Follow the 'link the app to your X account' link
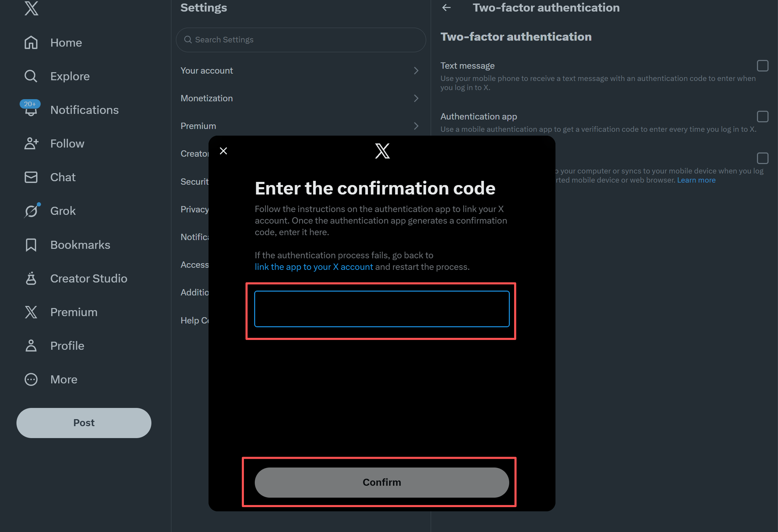778x532 pixels. tap(314, 267)
